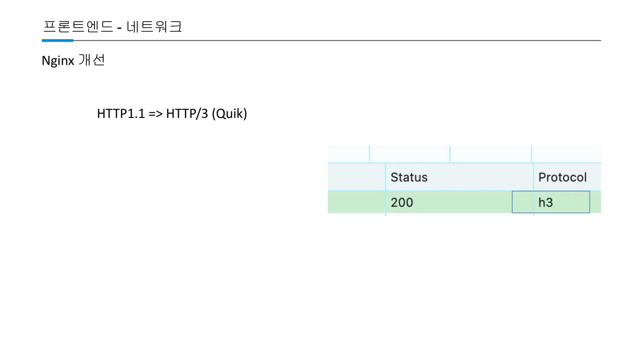Select the Nginx 개선 subtitle text

(73, 60)
